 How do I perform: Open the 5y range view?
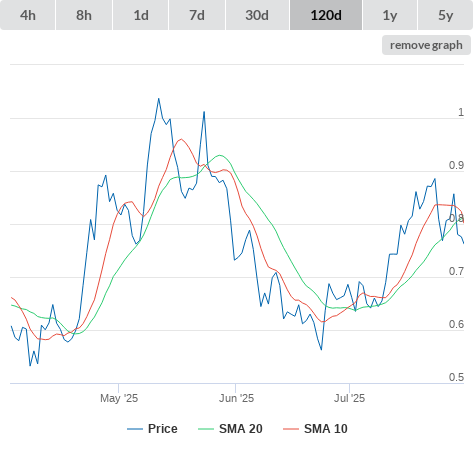click(x=445, y=15)
